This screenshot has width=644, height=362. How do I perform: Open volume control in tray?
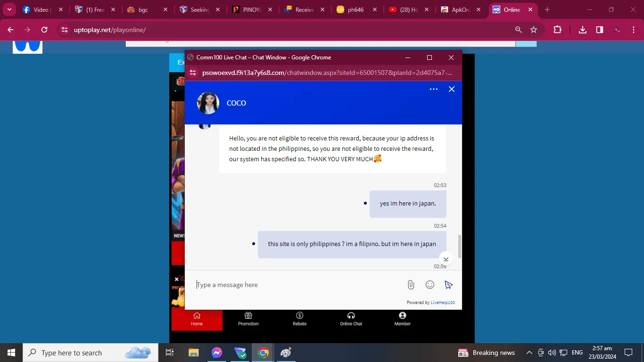[552, 353]
